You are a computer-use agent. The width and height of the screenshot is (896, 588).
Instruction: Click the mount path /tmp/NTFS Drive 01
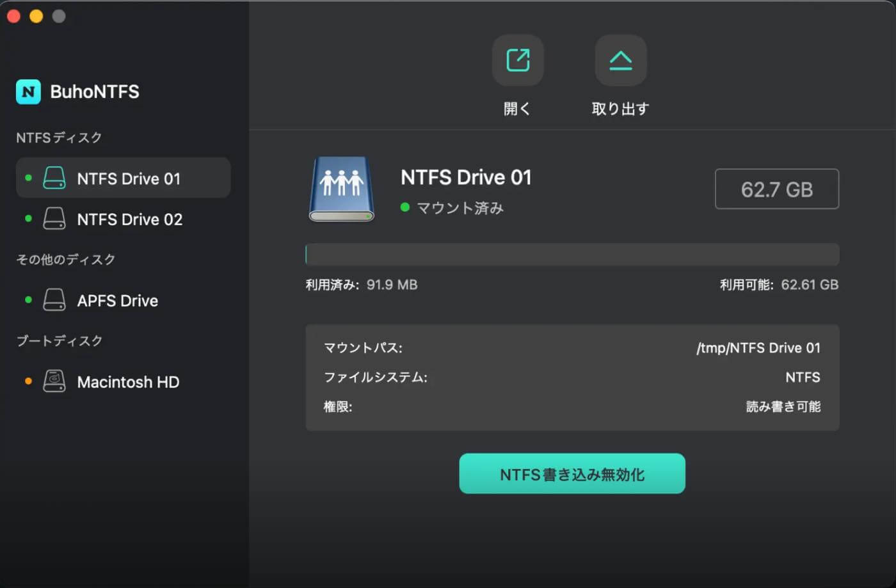pos(758,348)
